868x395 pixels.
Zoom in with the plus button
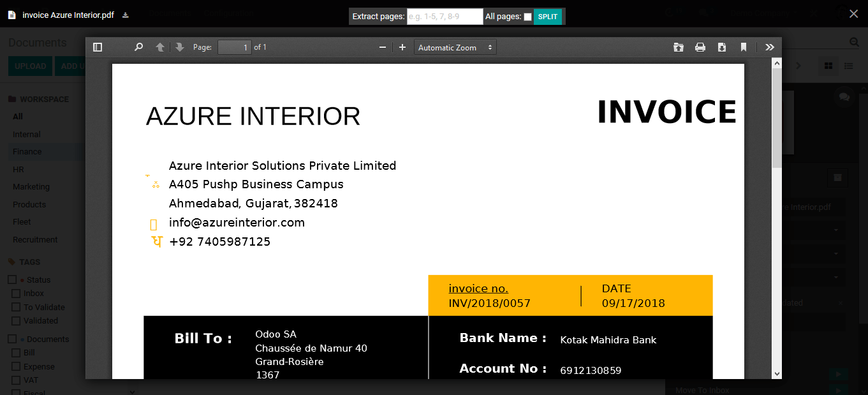pyautogui.click(x=402, y=47)
